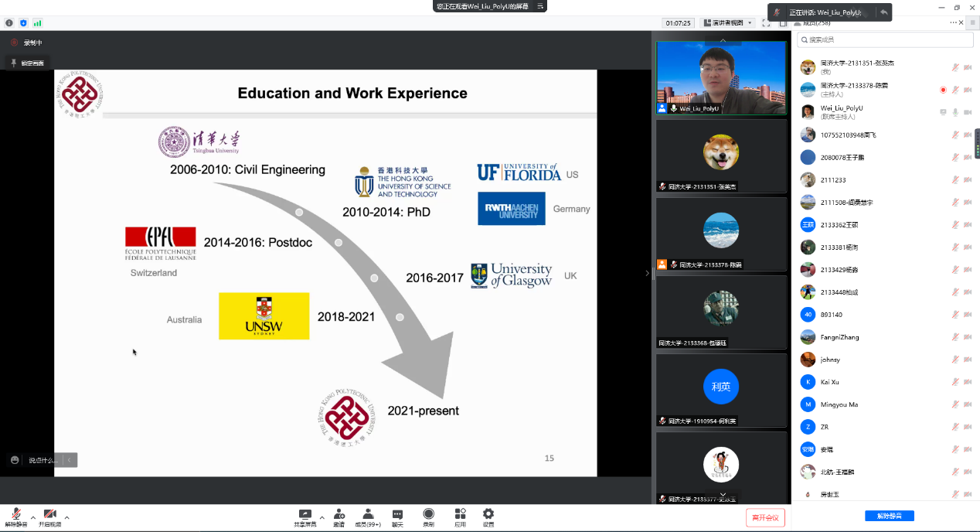Click the Leave Meeting (离开会议) button
Screen dimensions: 980x532
765,517
